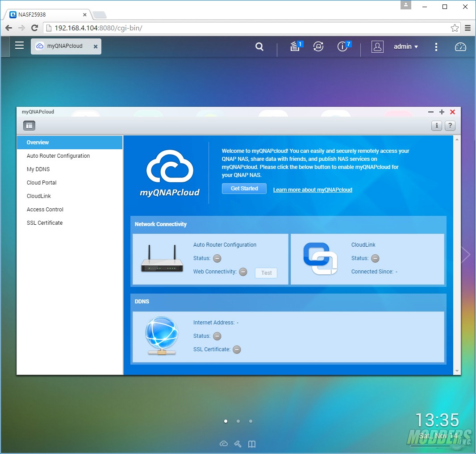Open background tasks icon with badge 1
Viewport: 476px width, 454px height.
click(x=296, y=46)
